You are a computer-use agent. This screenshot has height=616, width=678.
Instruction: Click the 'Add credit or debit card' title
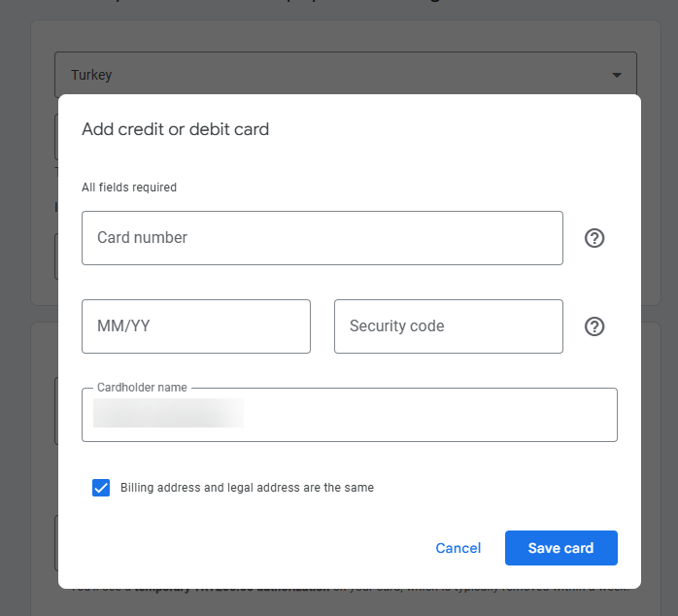pyautogui.click(x=175, y=129)
